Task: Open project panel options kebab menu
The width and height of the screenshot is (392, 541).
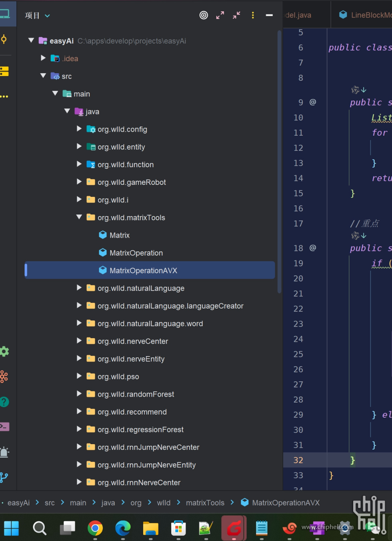Action: coord(253,15)
